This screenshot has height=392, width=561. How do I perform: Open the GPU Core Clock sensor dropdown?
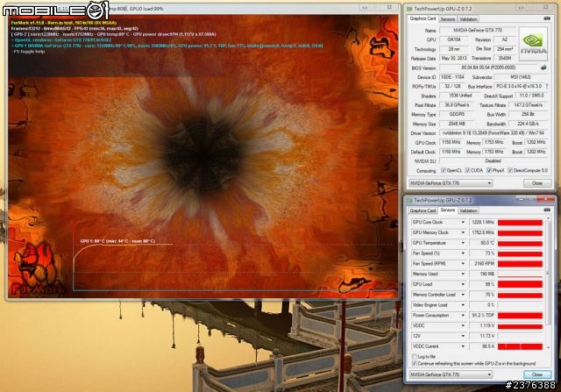[x=463, y=223]
